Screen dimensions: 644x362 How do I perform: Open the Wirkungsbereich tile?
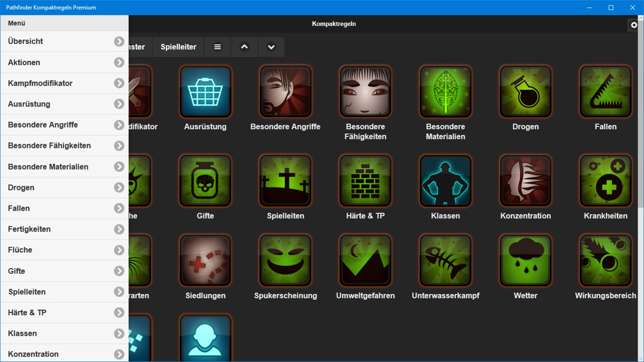tap(606, 261)
